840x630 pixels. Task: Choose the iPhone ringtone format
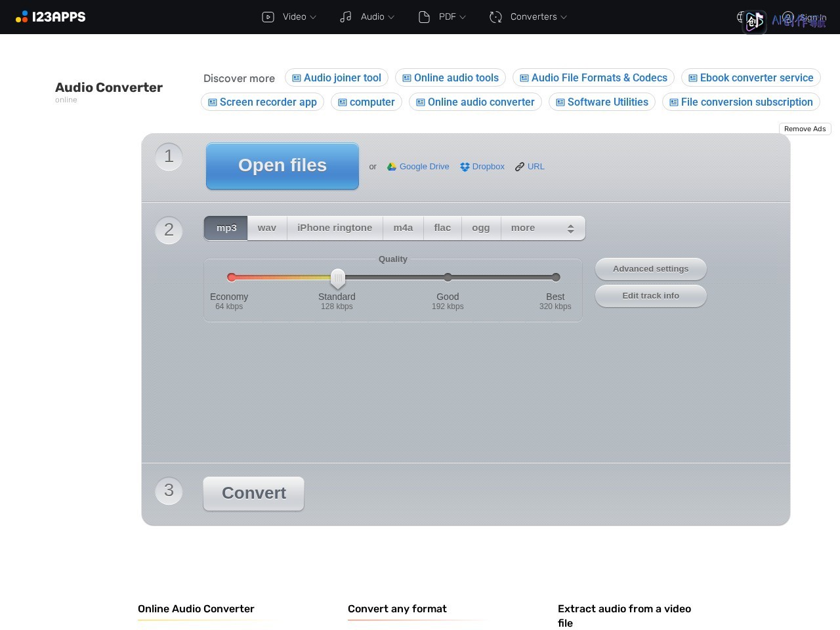[x=335, y=228]
